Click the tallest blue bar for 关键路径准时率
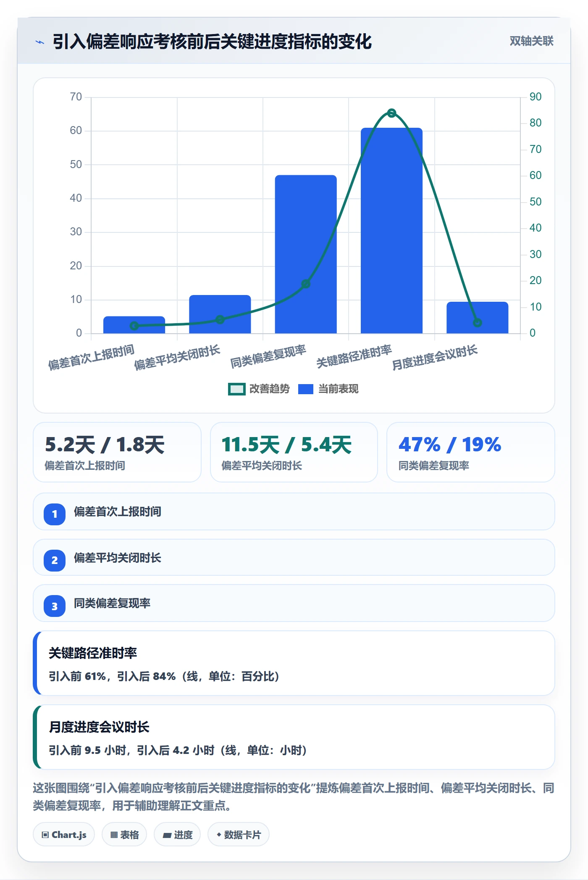The height and width of the screenshot is (880, 588). [x=391, y=230]
